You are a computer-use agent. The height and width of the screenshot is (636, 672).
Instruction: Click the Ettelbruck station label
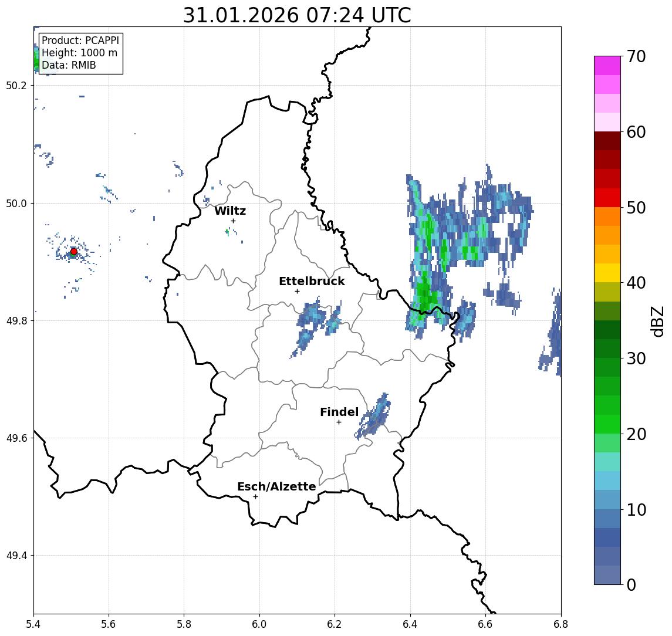[x=312, y=281]
